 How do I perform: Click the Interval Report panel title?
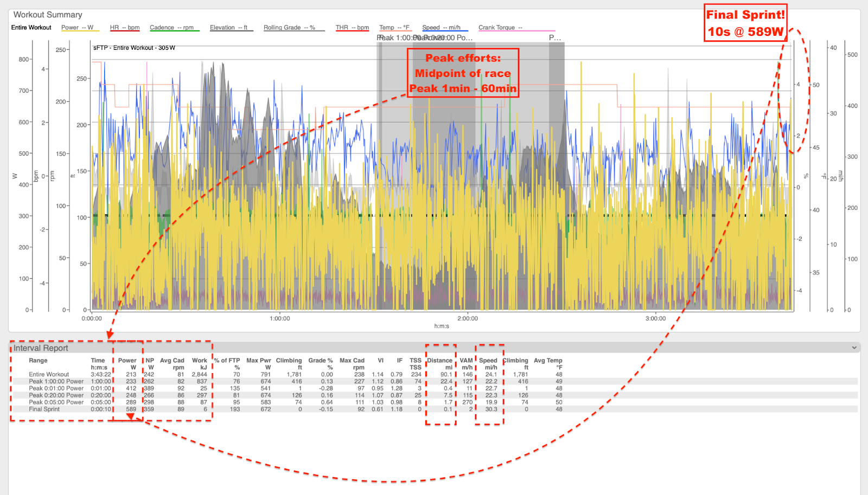point(41,348)
